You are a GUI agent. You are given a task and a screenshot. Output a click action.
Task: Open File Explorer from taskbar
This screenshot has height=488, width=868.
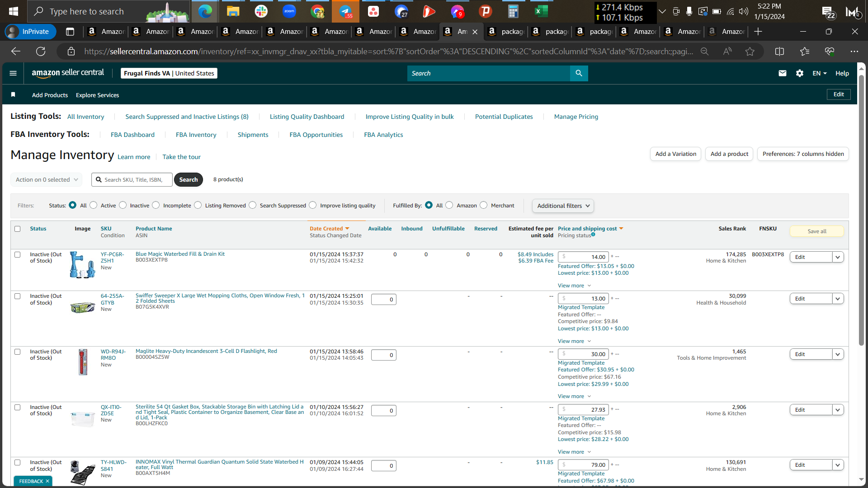click(x=233, y=11)
